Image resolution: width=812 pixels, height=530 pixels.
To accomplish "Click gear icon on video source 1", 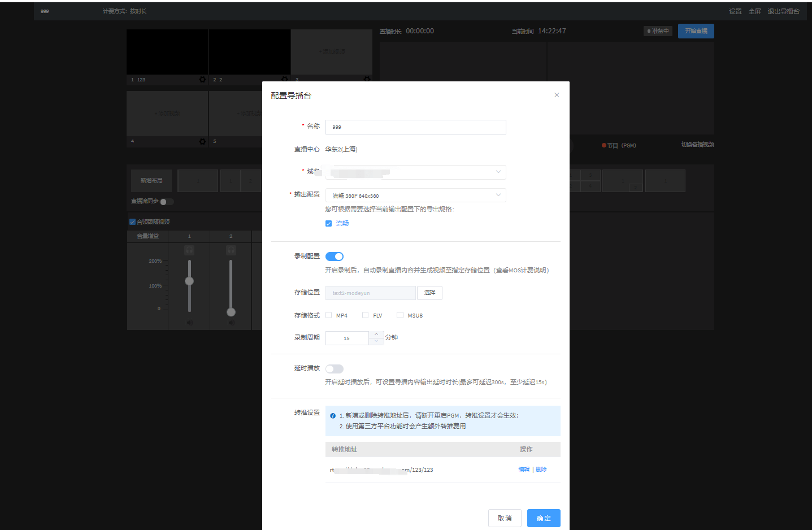I will (202, 80).
